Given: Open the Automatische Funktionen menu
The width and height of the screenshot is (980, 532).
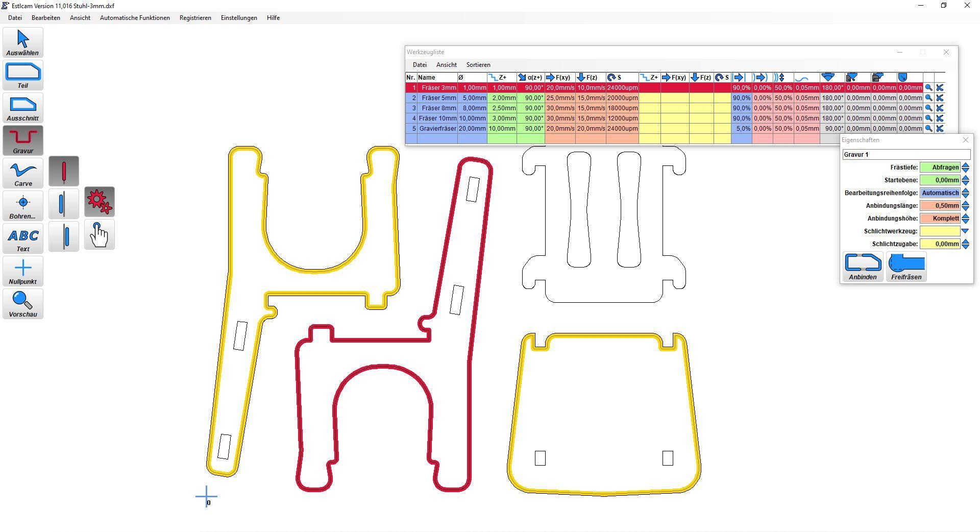Looking at the screenshot, I should click(135, 18).
